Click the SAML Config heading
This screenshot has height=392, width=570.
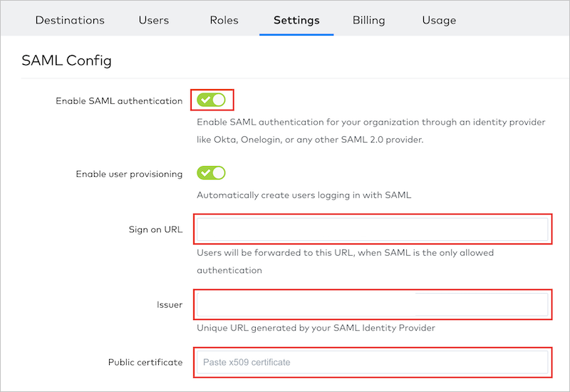click(x=66, y=61)
